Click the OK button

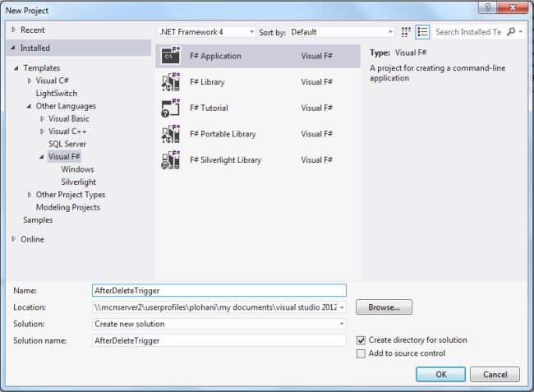tap(440, 374)
